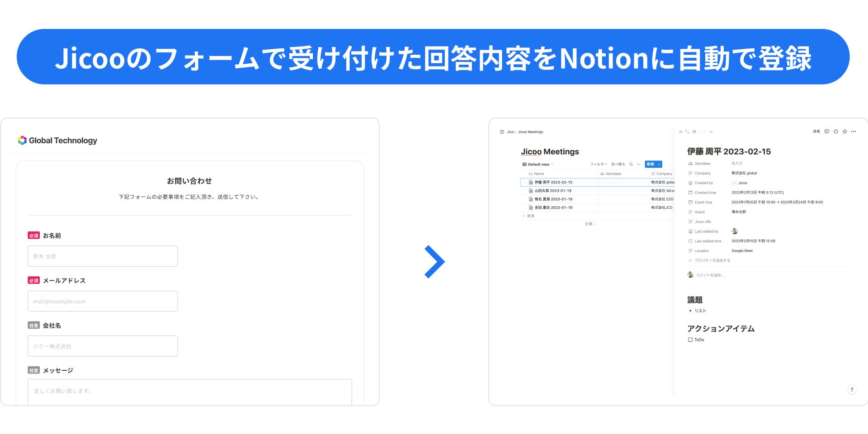Screen dimensions: 868x434
Task: Click the 株式会社 EZO company cell
Action: click(662, 199)
